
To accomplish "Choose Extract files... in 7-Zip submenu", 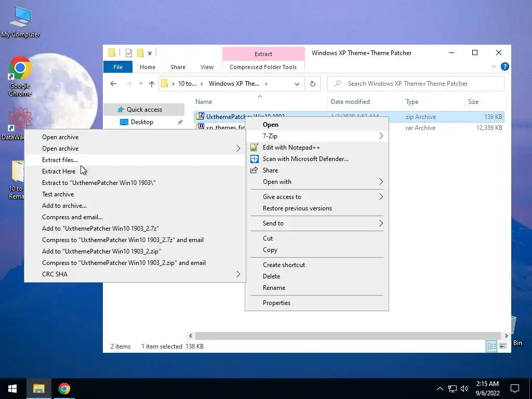I will (135, 160).
